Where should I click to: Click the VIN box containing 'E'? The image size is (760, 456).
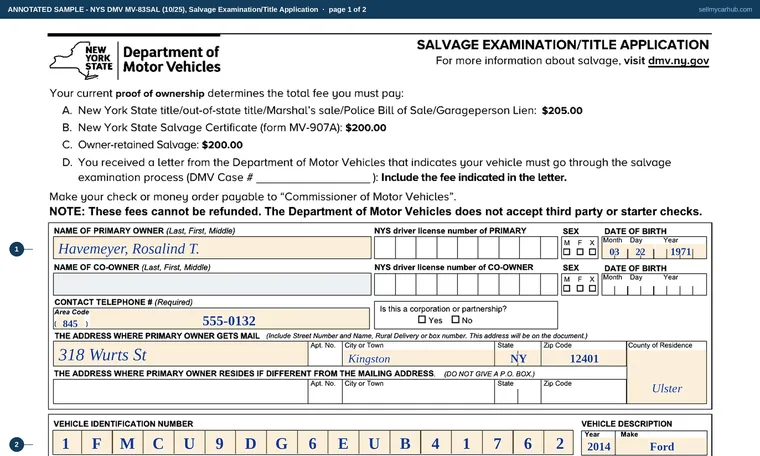(x=343, y=443)
